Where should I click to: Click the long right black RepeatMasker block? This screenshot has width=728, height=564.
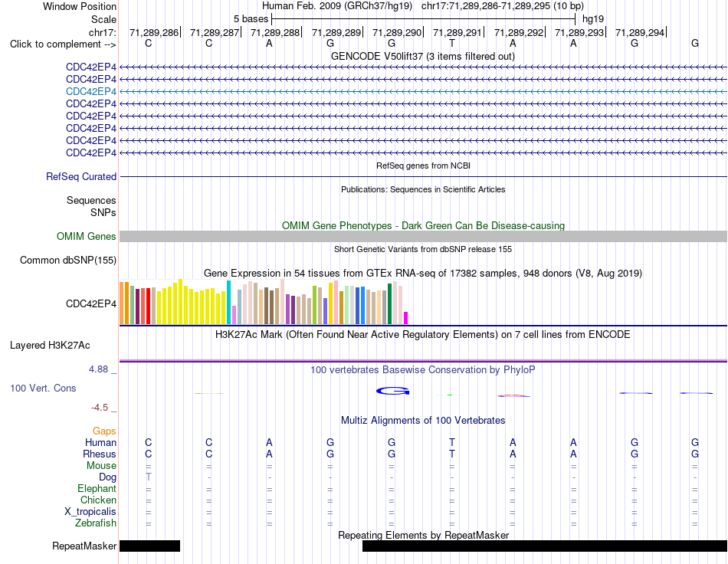[x=545, y=546]
